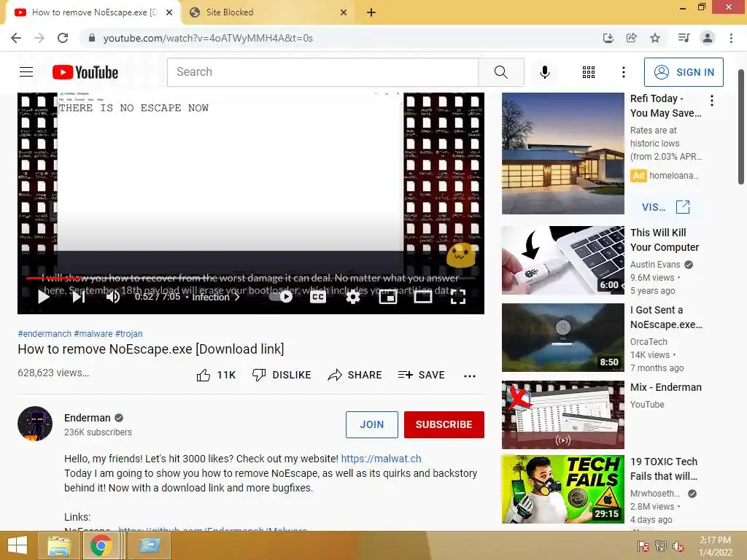This screenshot has width=747, height=560.
Task: Open YouTube settings three-dot menu
Action: tap(624, 72)
